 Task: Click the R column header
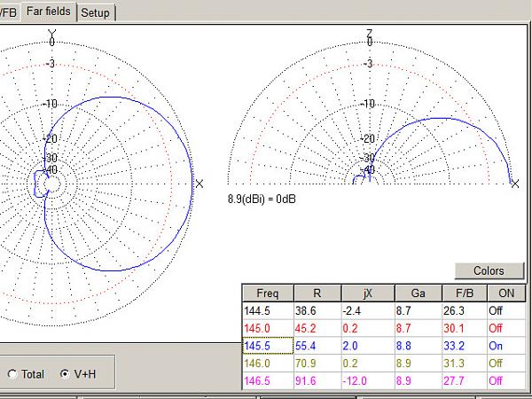tap(317, 293)
